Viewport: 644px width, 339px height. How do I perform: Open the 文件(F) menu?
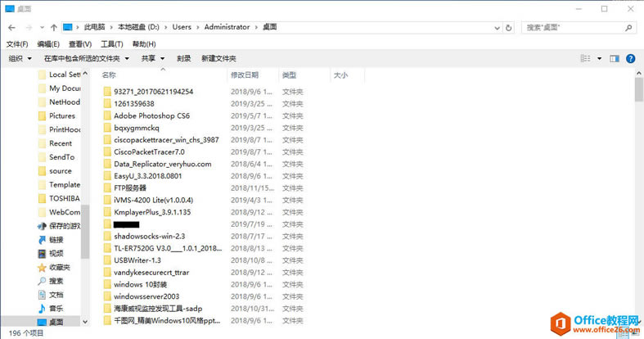pos(17,44)
